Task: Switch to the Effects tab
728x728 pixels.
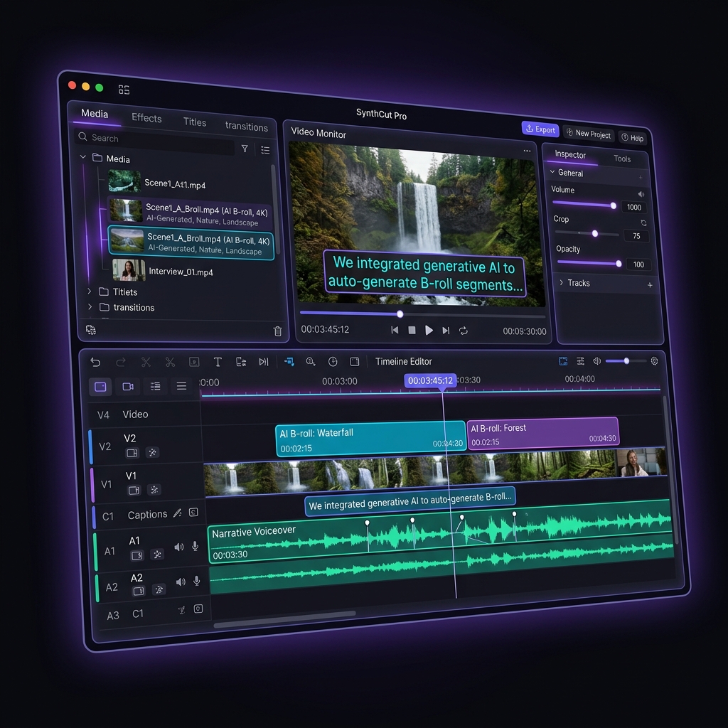Action: point(146,118)
